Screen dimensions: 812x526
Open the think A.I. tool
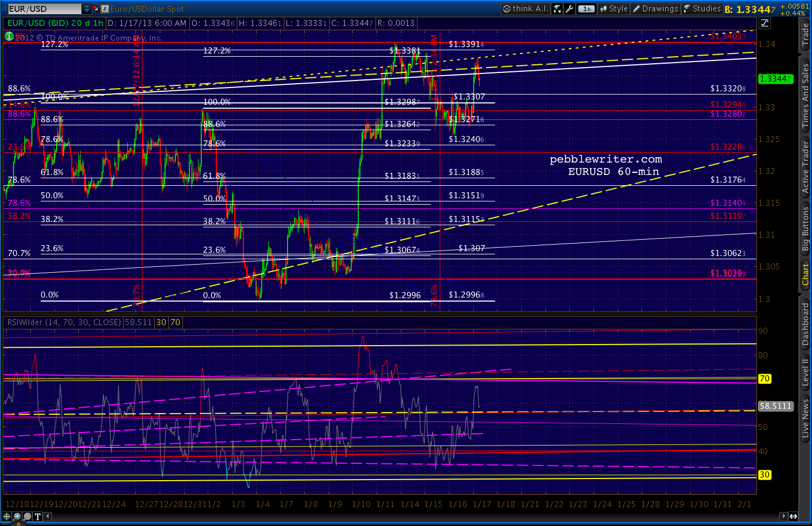click(525, 9)
